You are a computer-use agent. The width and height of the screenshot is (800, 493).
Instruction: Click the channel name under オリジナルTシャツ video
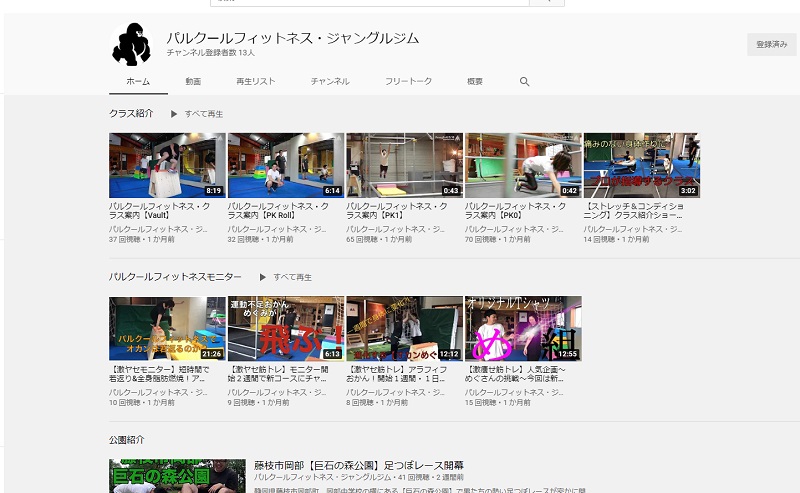514,392
